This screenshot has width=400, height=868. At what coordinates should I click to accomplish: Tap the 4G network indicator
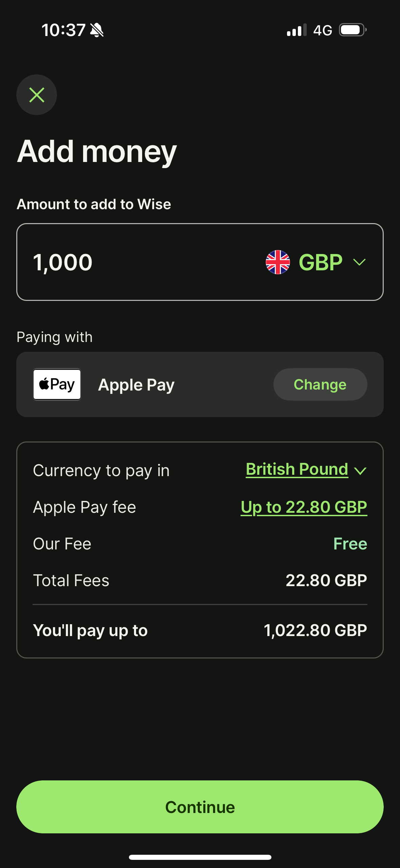click(322, 31)
